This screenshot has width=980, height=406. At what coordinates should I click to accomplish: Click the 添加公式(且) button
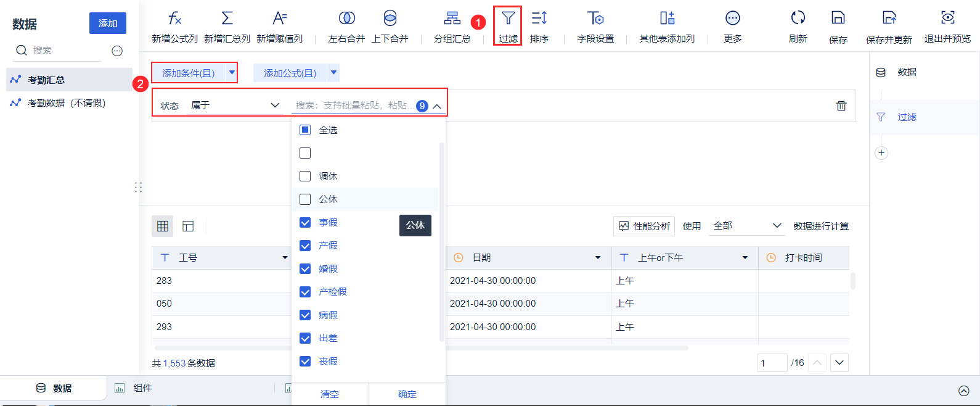coord(290,73)
